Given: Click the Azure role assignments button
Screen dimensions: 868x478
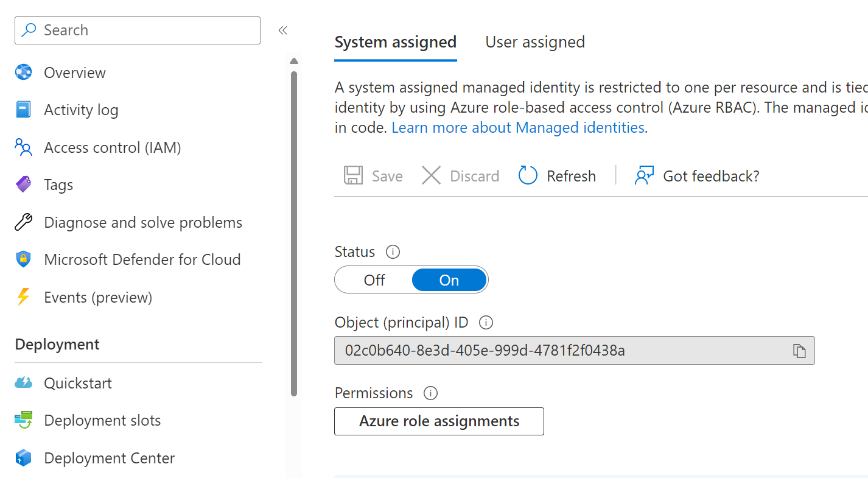Looking at the screenshot, I should click(x=439, y=421).
